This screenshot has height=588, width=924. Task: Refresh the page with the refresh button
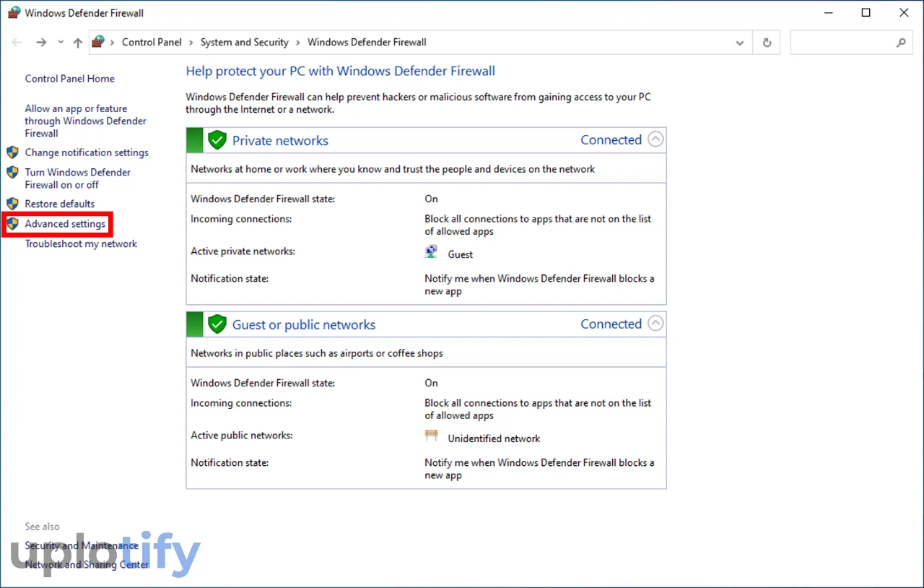tap(767, 43)
